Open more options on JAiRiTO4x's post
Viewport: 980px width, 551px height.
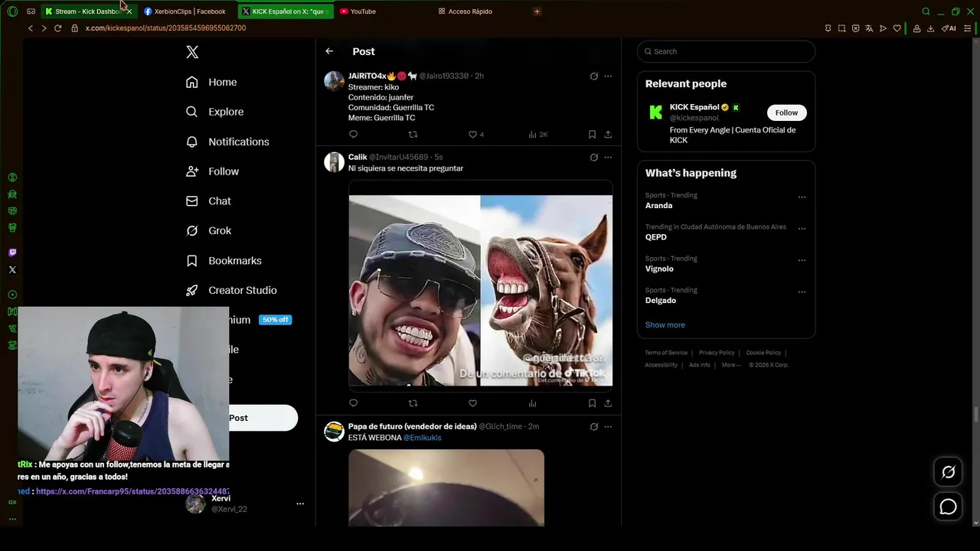608,76
